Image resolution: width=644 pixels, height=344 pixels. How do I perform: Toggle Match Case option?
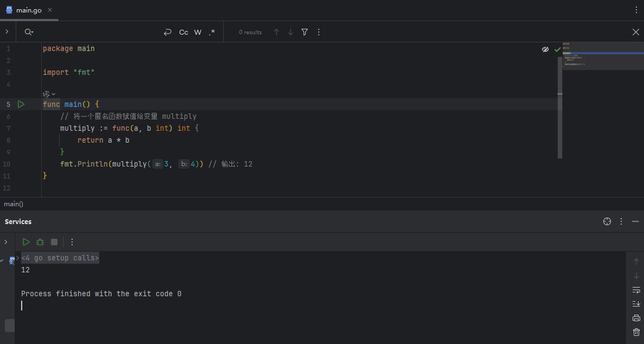point(184,32)
